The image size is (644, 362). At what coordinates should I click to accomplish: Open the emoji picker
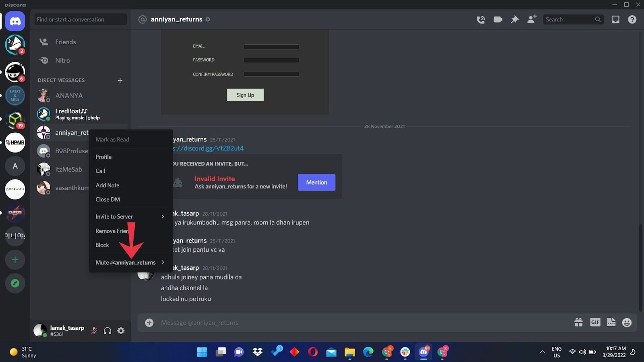click(x=627, y=322)
